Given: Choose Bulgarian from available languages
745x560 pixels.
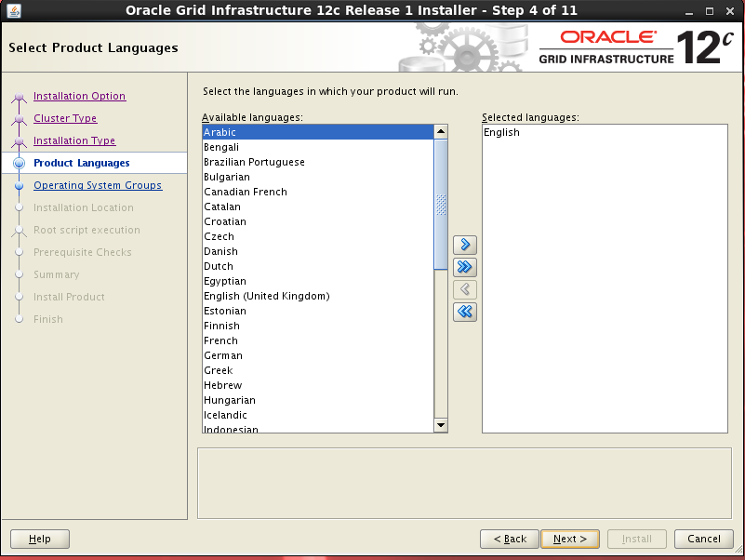Looking at the screenshot, I should click(318, 177).
